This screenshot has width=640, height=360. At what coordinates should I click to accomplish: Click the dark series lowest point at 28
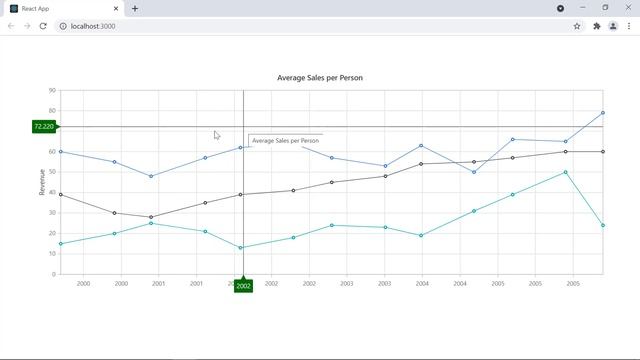tap(151, 217)
